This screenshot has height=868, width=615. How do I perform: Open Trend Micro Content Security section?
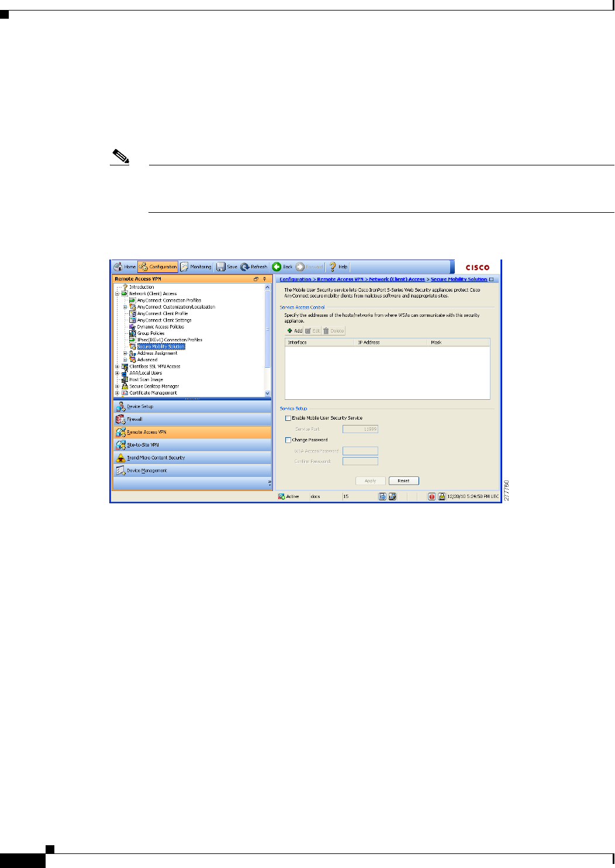click(192, 458)
